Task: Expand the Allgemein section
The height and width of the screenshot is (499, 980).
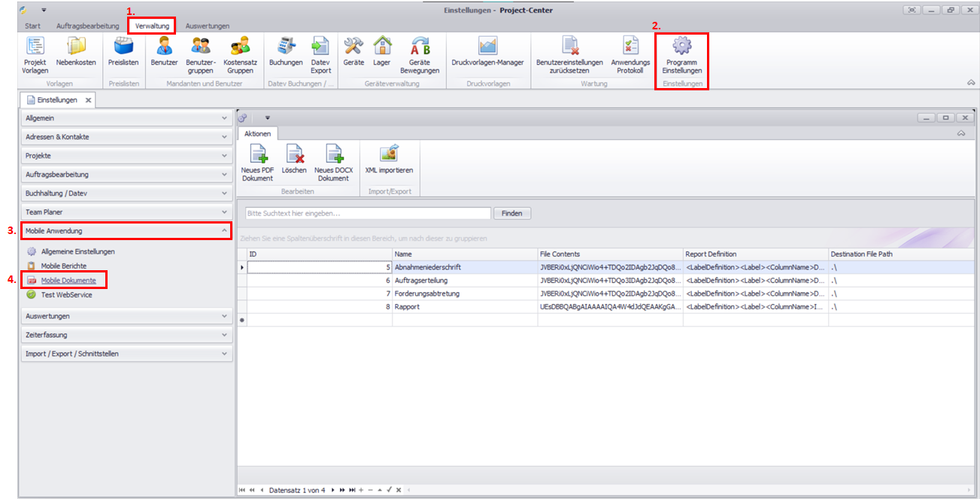Action: pyautogui.click(x=126, y=118)
